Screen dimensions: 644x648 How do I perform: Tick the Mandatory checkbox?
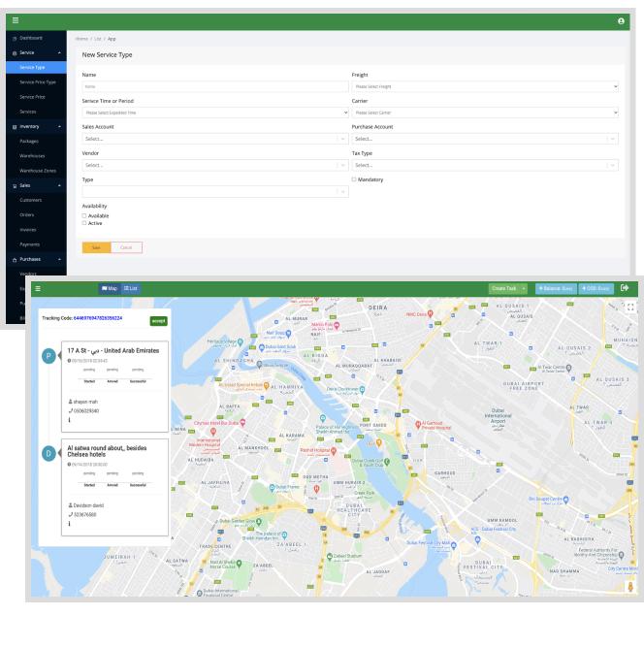click(x=354, y=179)
